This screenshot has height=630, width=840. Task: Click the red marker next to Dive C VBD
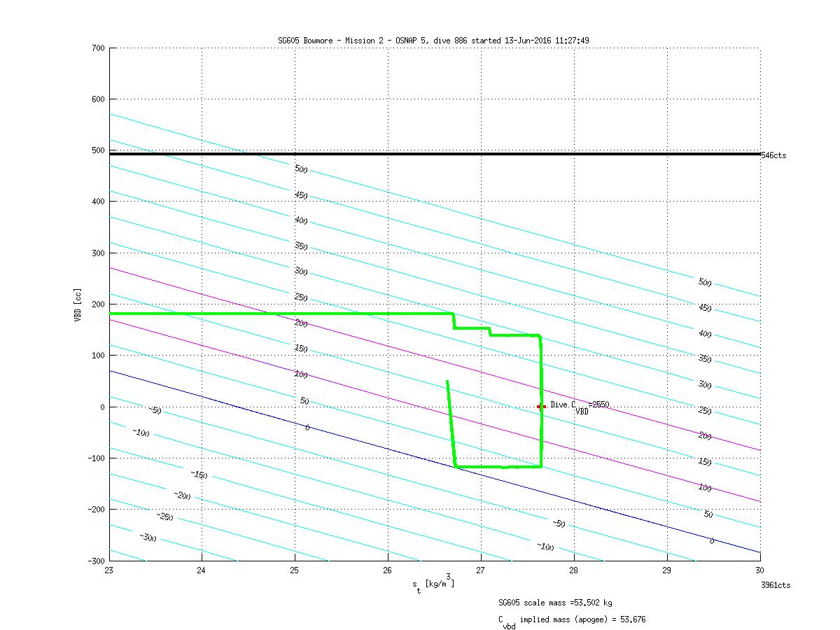click(541, 406)
